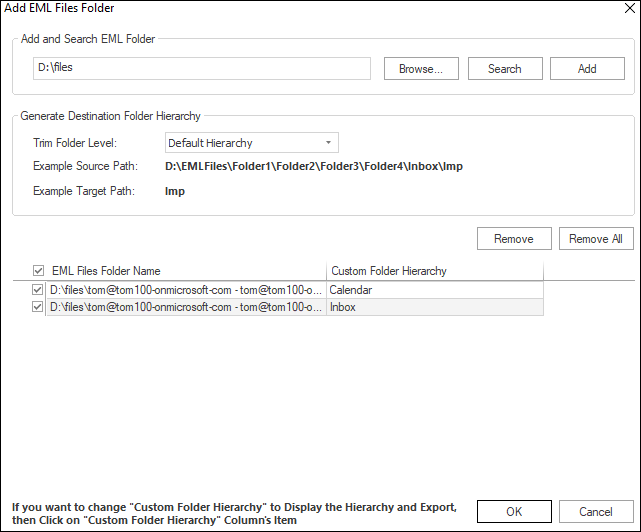Select the folder path in Inbox row
Viewport: 641px width, 532px height.
pos(186,307)
